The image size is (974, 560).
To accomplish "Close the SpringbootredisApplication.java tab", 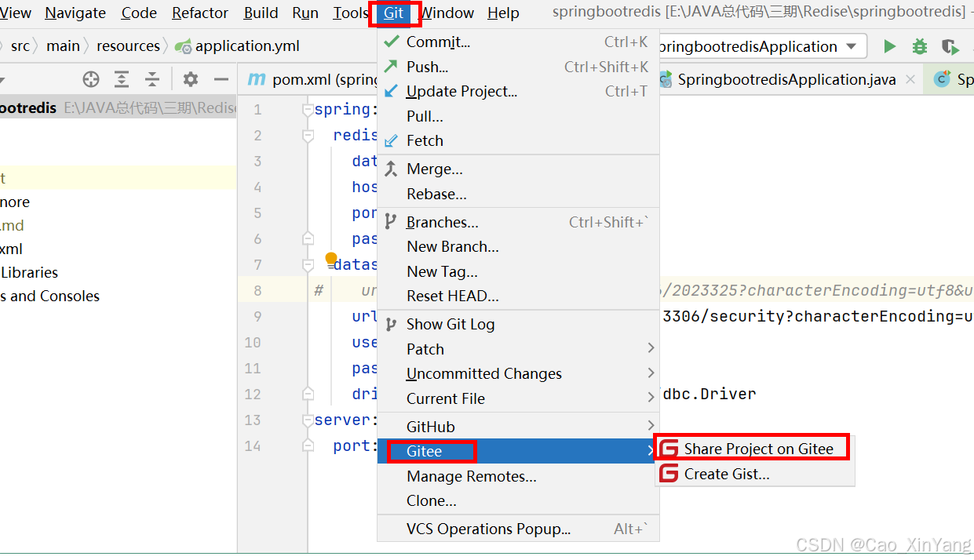I will tap(910, 79).
